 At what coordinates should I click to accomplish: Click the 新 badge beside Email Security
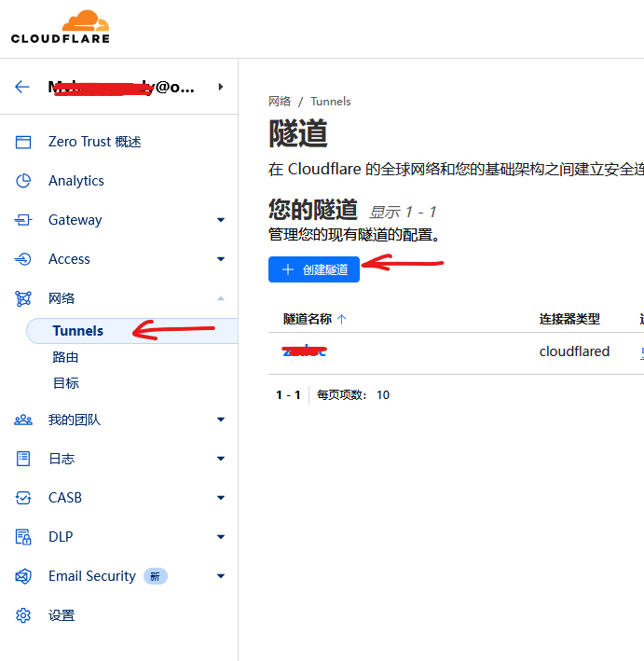pyautogui.click(x=155, y=576)
